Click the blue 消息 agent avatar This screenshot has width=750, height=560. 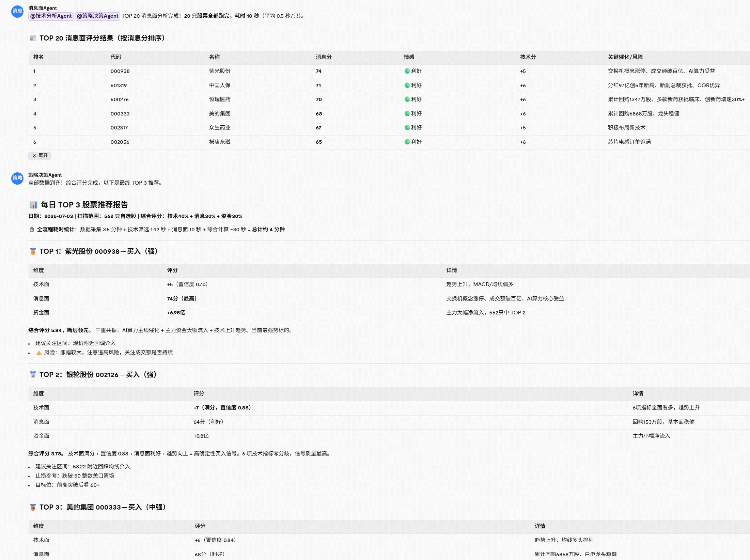[17, 11]
